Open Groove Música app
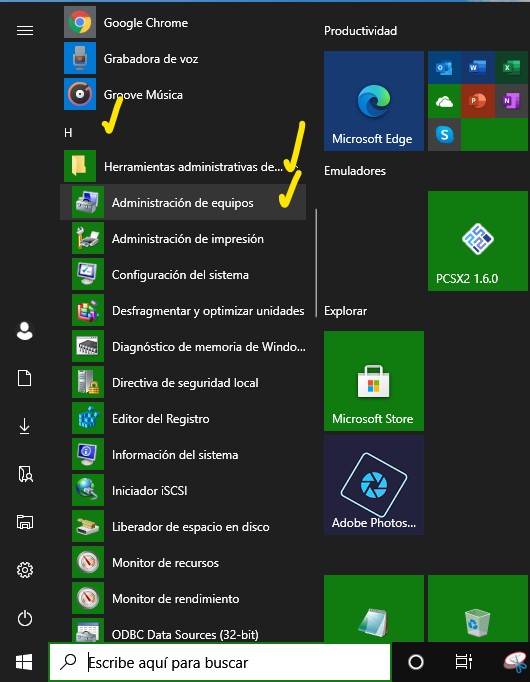 click(185, 94)
